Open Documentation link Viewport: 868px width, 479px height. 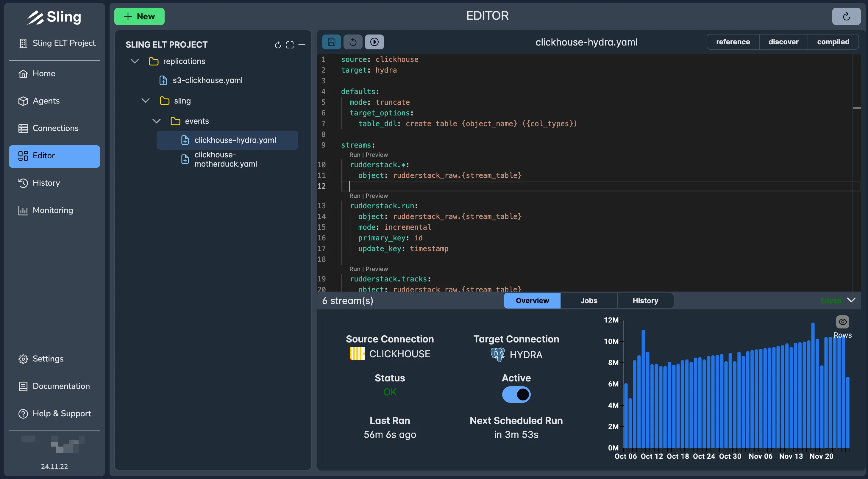point(54,386)
